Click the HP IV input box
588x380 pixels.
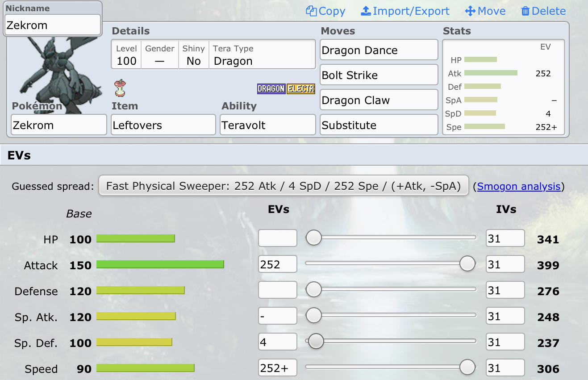[505, 238]
